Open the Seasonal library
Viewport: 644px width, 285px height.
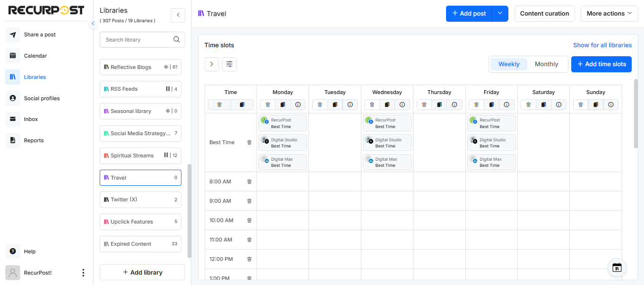click(x=140, y=111)
